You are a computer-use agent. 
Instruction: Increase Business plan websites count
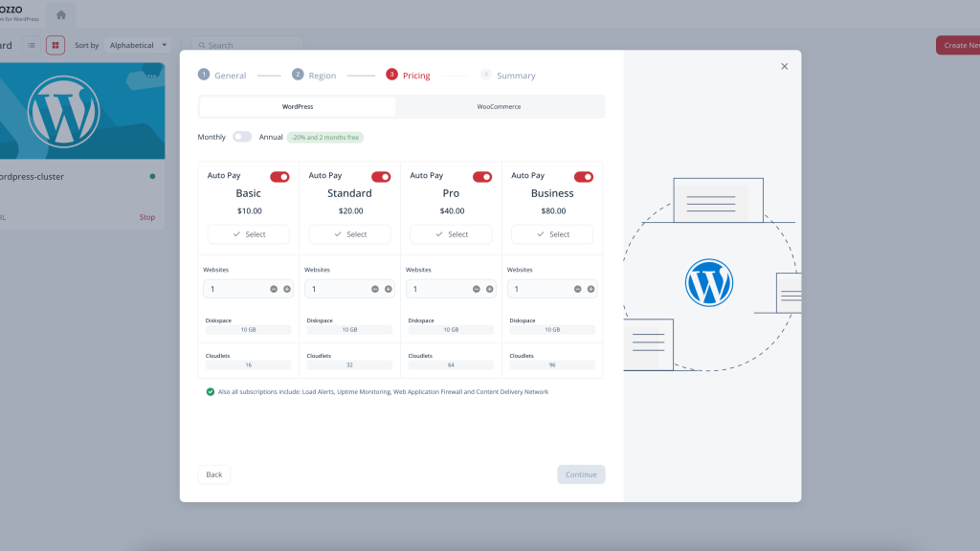[590, 289]
